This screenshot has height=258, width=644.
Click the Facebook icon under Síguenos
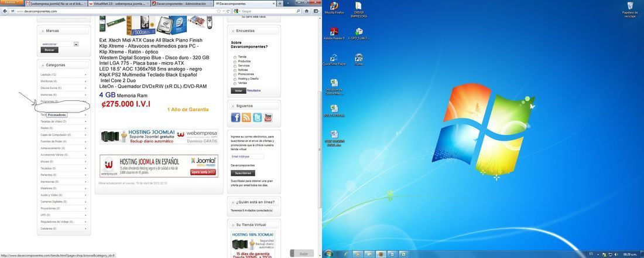235,118
